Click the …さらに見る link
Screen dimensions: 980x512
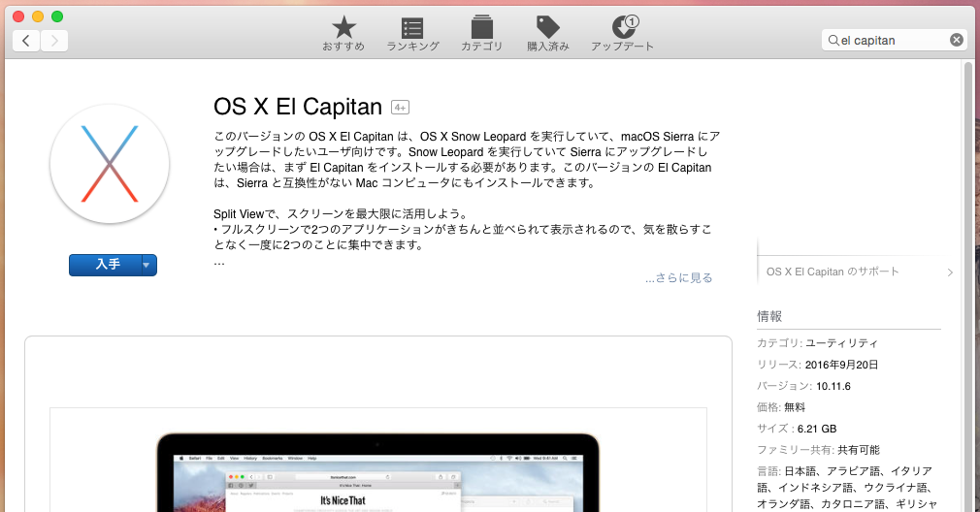coord(679,278)
